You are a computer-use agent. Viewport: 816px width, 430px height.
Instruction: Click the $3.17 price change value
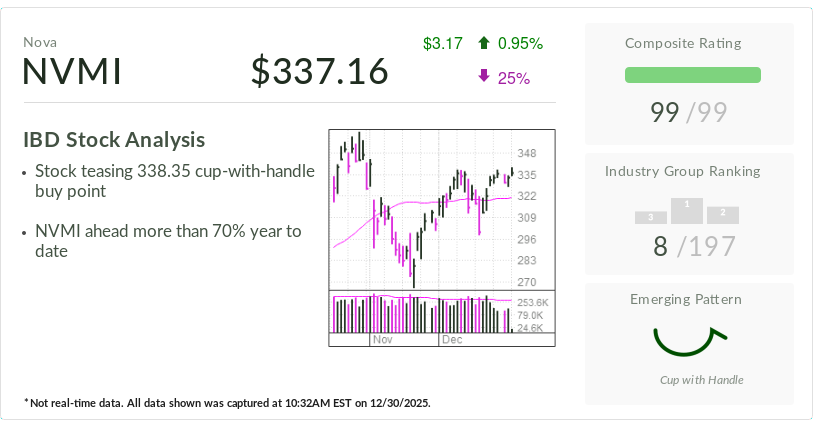[442, 43]
